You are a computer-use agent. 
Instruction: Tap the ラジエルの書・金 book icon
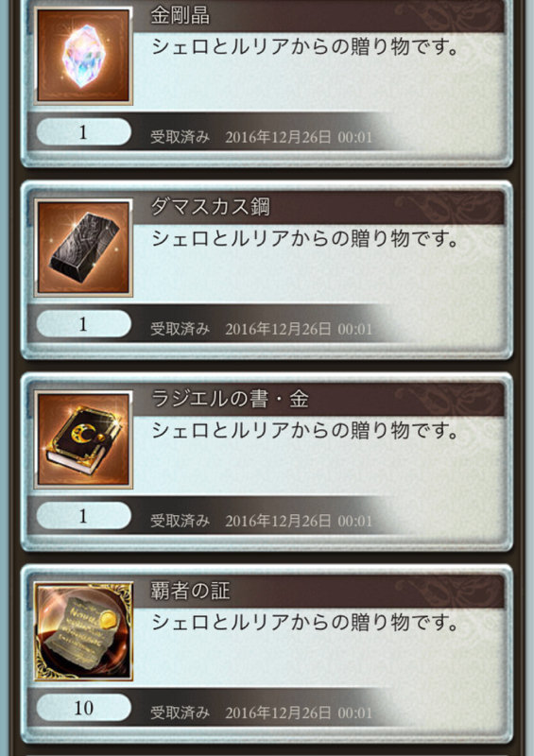pos(83,439)
